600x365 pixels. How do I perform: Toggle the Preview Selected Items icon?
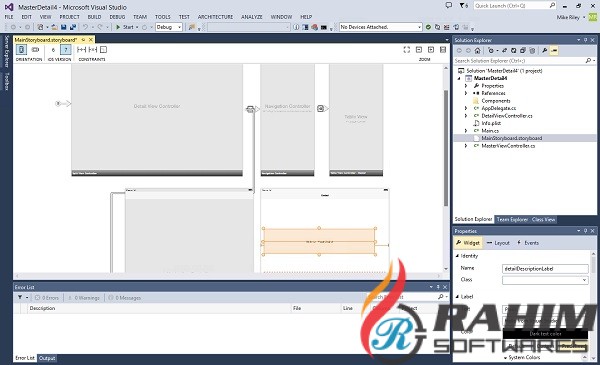554,51
